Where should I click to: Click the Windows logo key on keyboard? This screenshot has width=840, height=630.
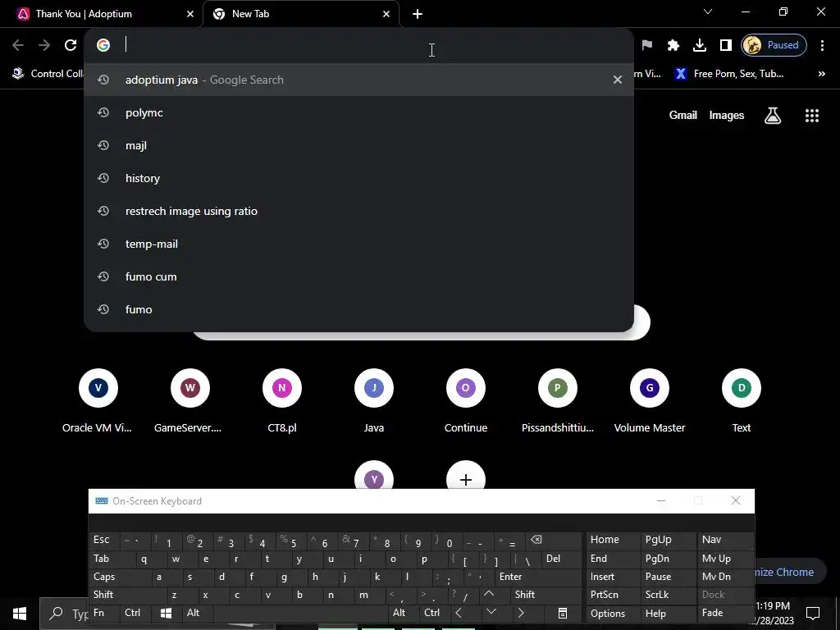(x=167, y=613)
